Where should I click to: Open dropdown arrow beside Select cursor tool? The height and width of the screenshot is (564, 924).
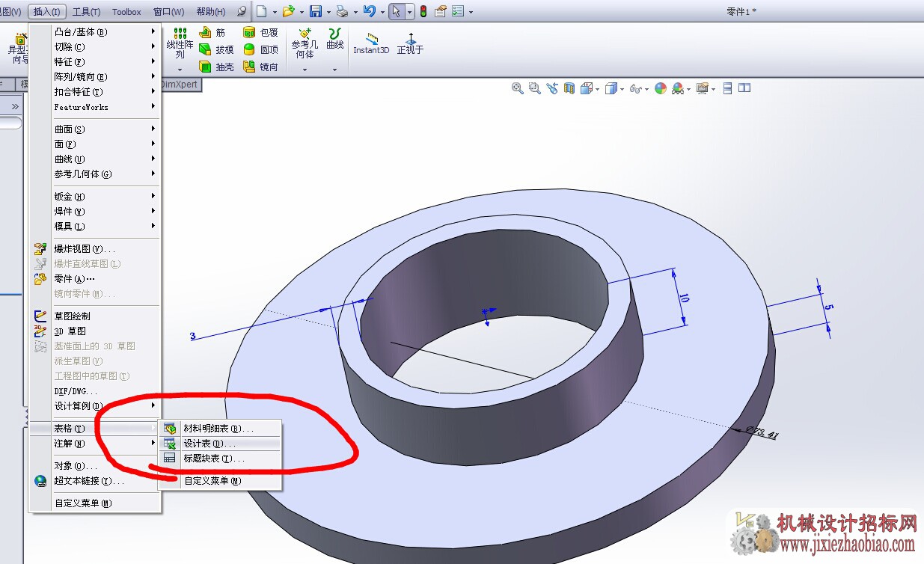[x=410, y=12]
